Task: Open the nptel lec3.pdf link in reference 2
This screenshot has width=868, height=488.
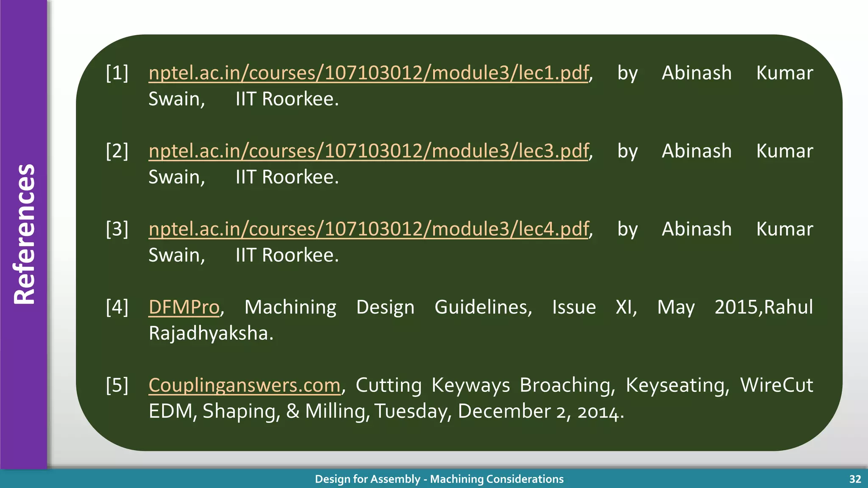Action: tap(369, 151)
